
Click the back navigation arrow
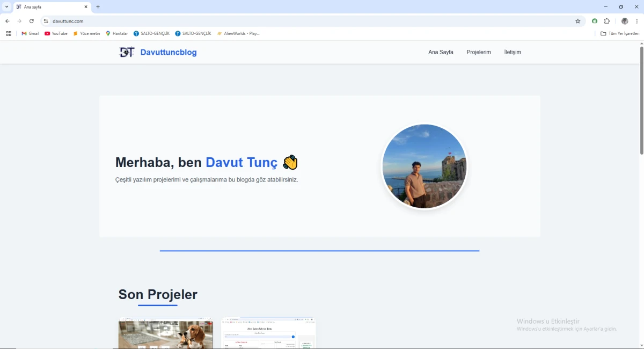(7, 21)
